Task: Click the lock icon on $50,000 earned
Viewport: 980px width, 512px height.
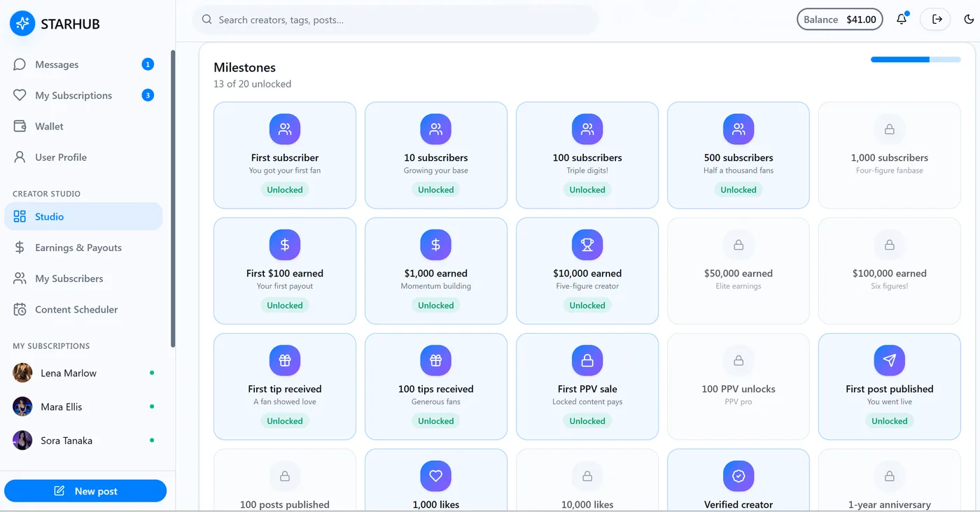Action: 738,245
